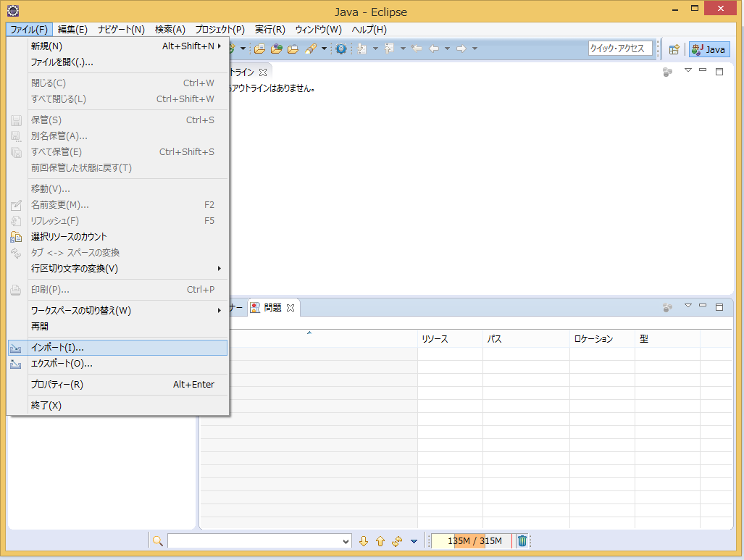This screenshot has width=744, height=560.
Task: Navigate back with the left arrow icon
Action: pyautogui.click(x=434, y=49)
